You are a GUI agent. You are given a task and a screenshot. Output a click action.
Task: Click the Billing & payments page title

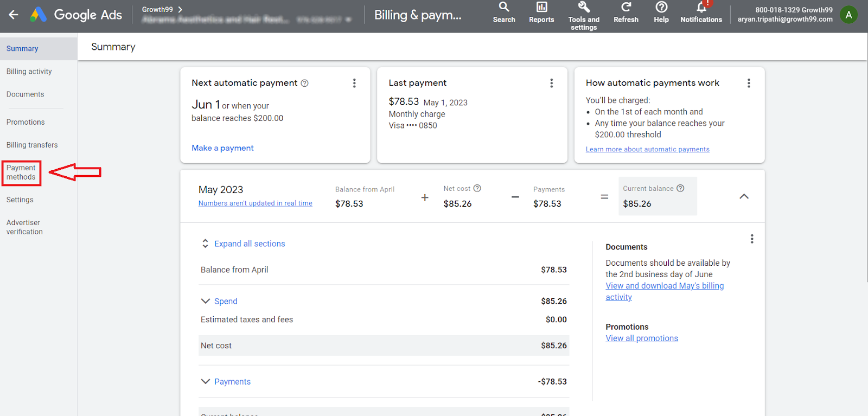click(418, 15)
